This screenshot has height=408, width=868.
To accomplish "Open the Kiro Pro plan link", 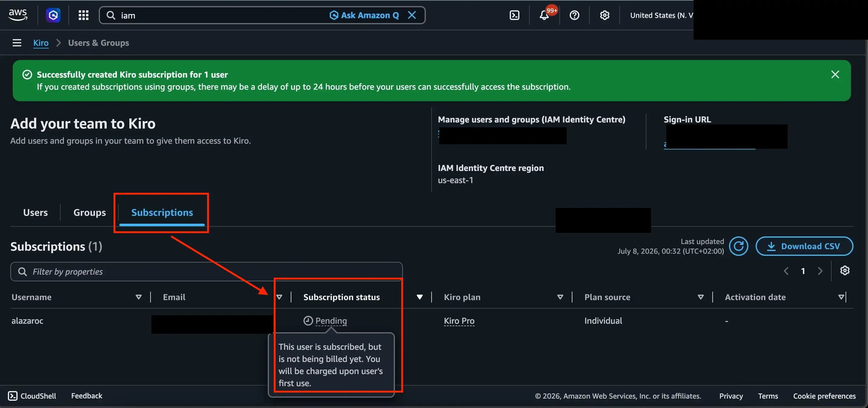I will tap(459, 321).
